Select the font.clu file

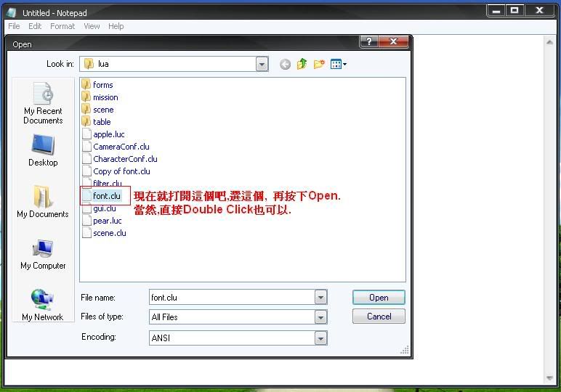106,196
